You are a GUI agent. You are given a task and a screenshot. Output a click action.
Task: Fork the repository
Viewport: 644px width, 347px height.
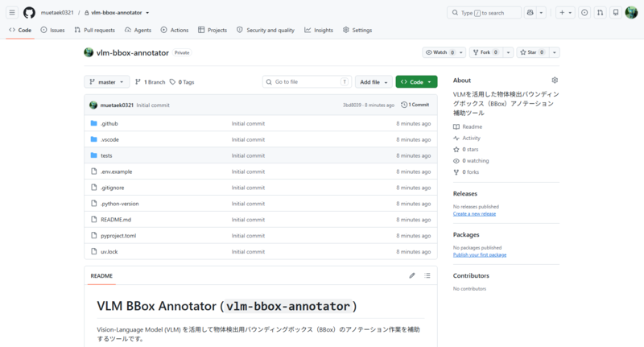click(486, 52)
